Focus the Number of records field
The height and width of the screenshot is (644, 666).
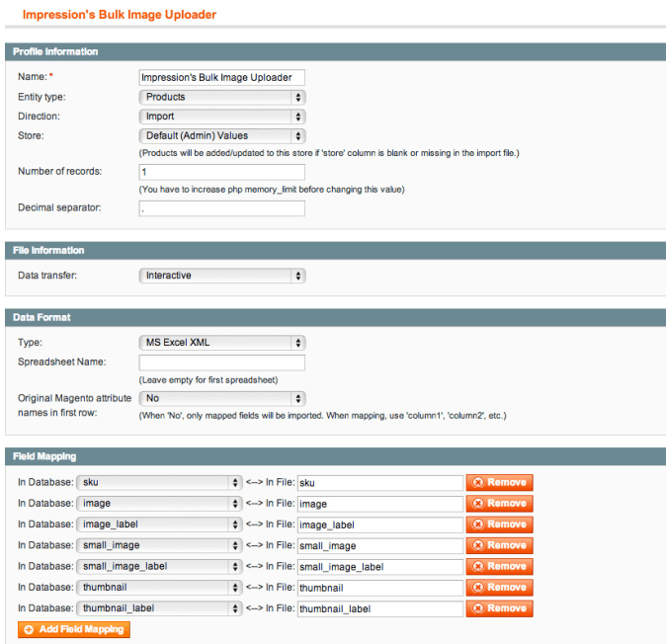(221, 172)
